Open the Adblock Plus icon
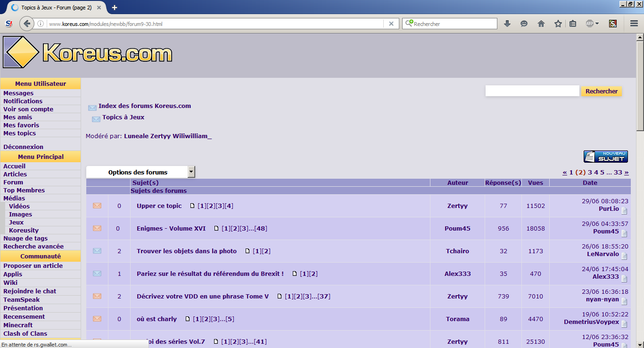Screen dimensions: 644x348 (x=589, y=24)
